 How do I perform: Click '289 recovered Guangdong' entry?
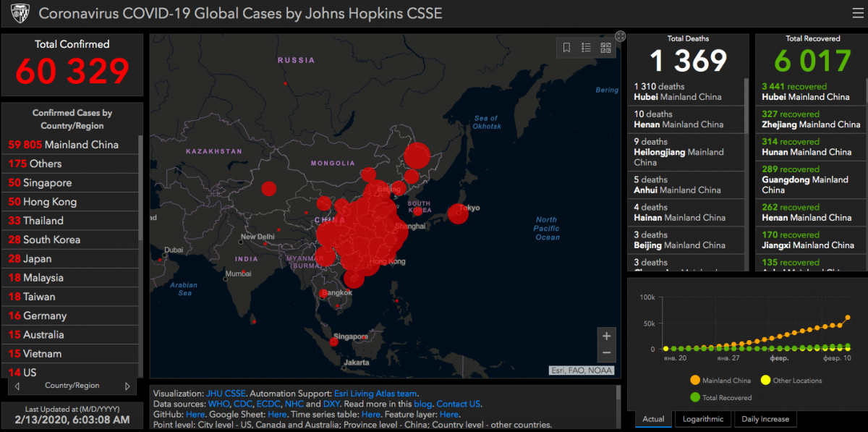pos(811,179)
